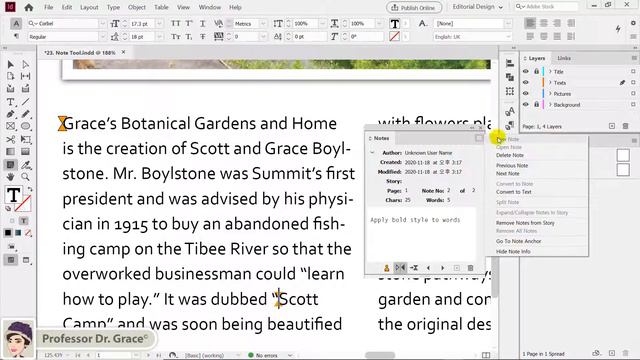
Task: Select the Line tool
Action: [x=25, y=102]
